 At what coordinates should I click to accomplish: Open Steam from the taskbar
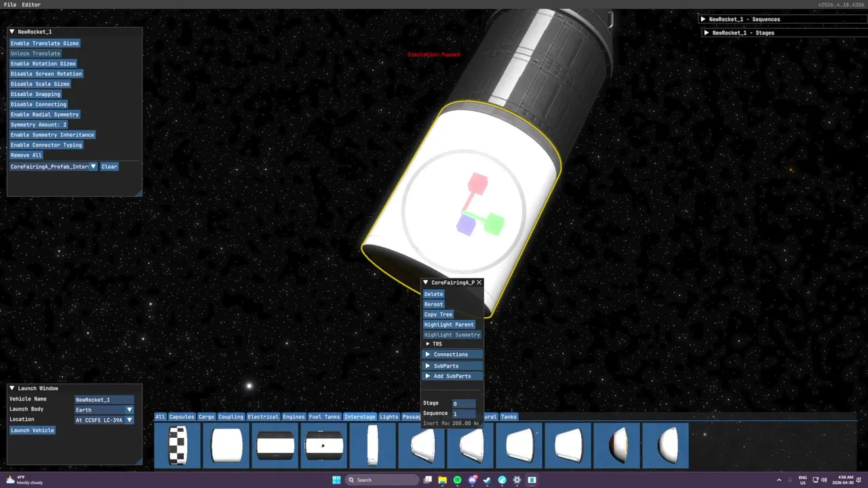[x=488, y=480]
